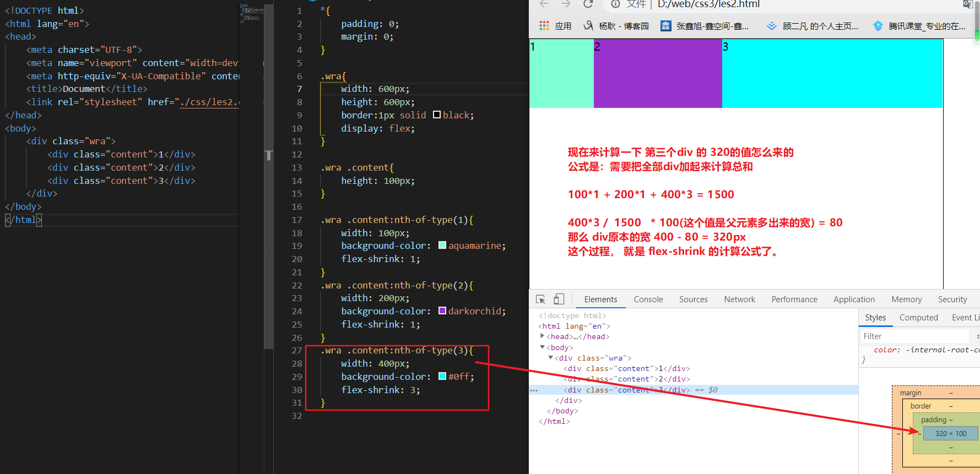Click the ellipsis beside selected DOM node
980x474 pixels.
tap(533, 390)
